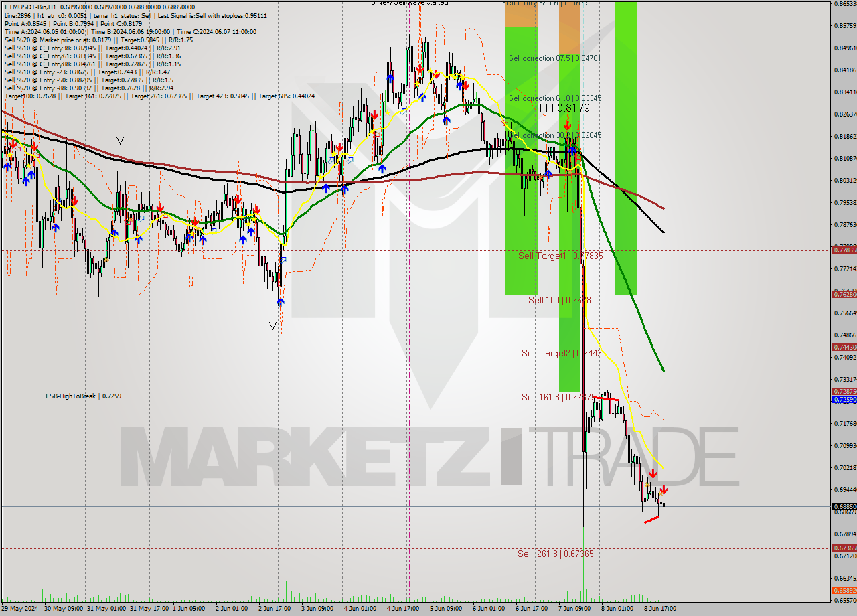Click the 0.85759 price scale value
The image size is (857, 616).
pyautogui.click(x=844, y=26)
